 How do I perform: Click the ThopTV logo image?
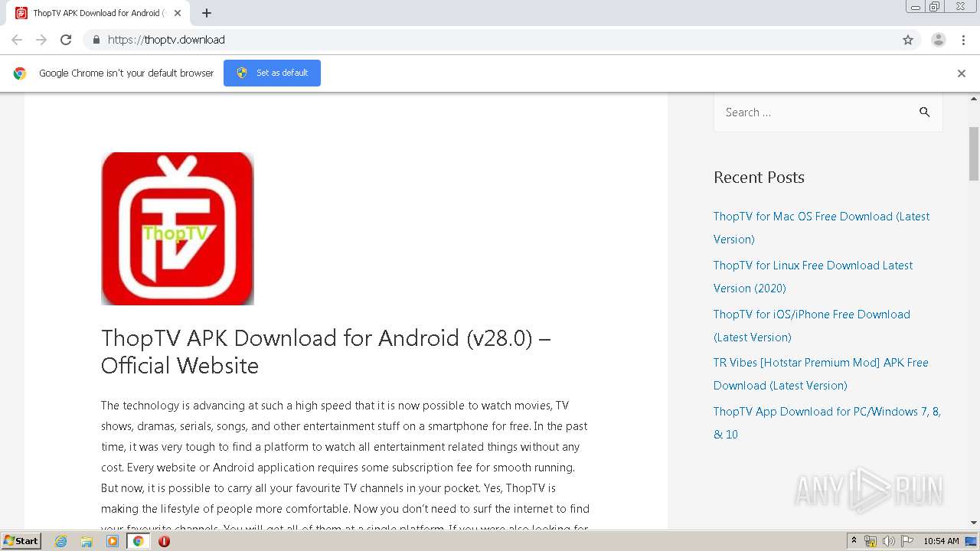(x=178, y=229)
